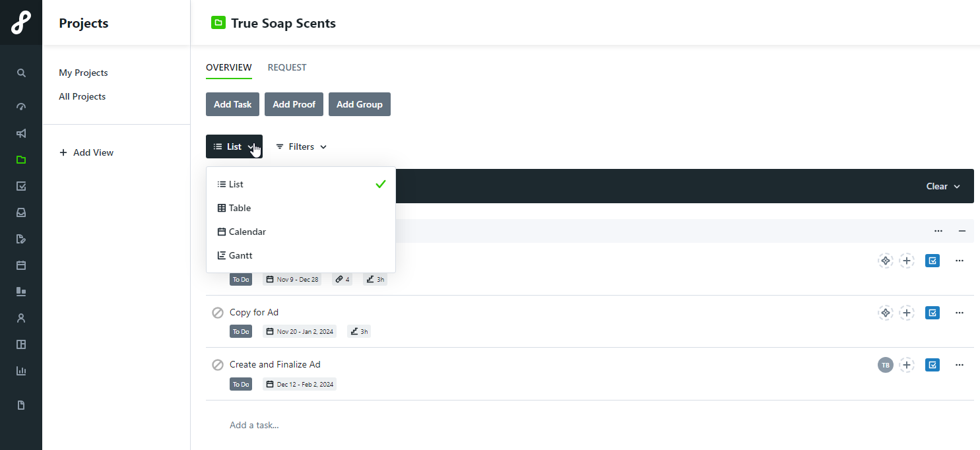The height and width of the screenshot is (450, 980).
Task: Click the Add Proof button
Action: [294, 104]
